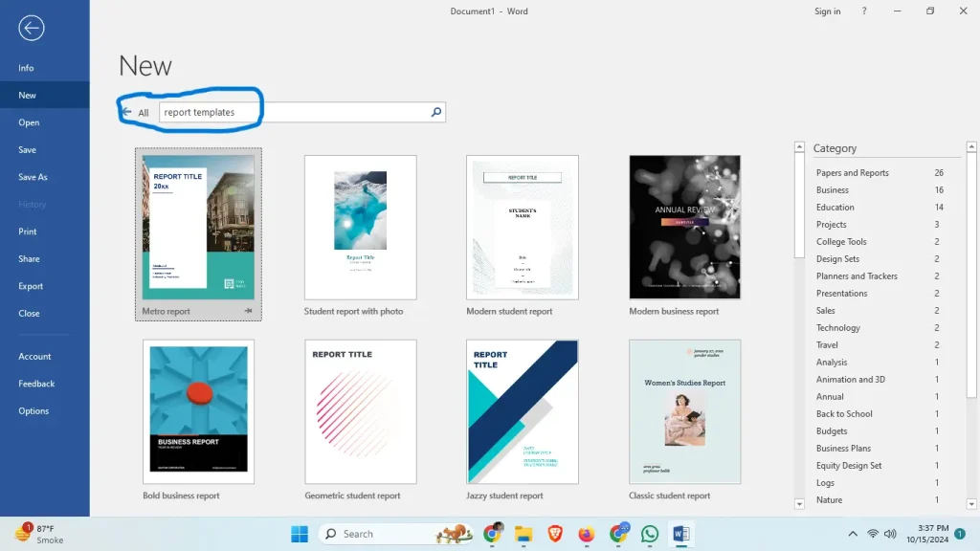Click templates scrollbar down arrow

click(799, 504)
